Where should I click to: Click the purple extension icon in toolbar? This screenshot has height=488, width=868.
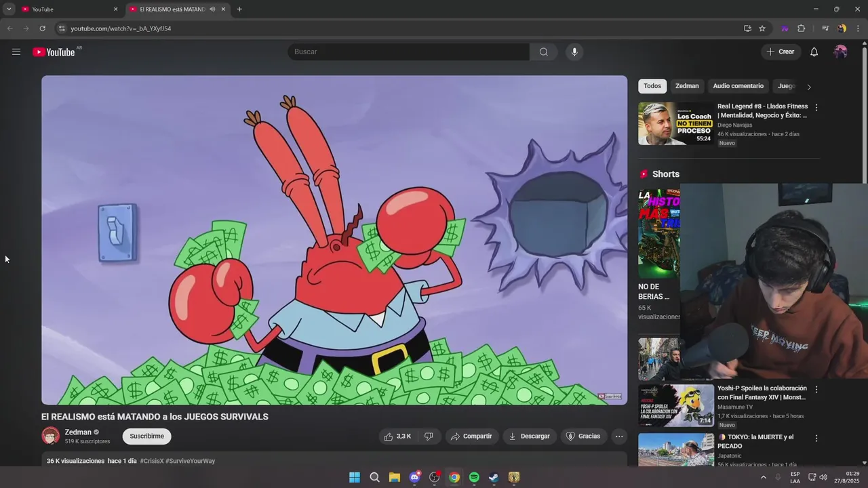tap(785, 28)
